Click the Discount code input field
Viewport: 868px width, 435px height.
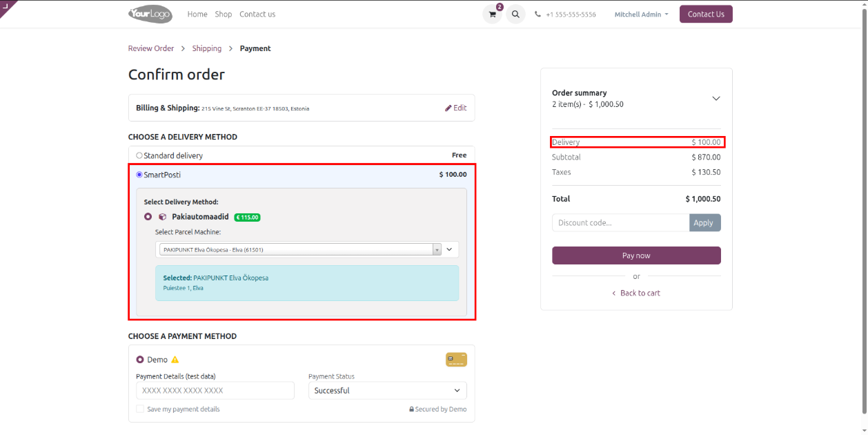[620, 222]
